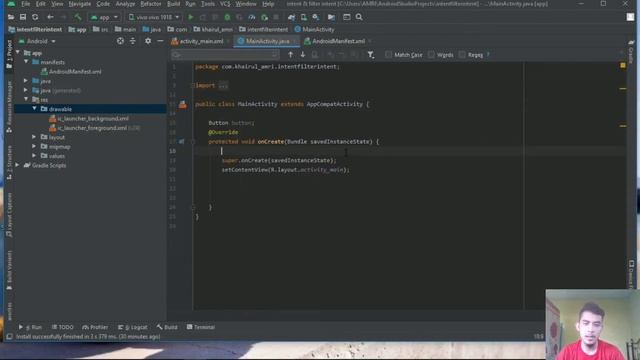Sync project with Gradle files icon
The height and width of the screenshot is (360, 640).
coord(291,17)
